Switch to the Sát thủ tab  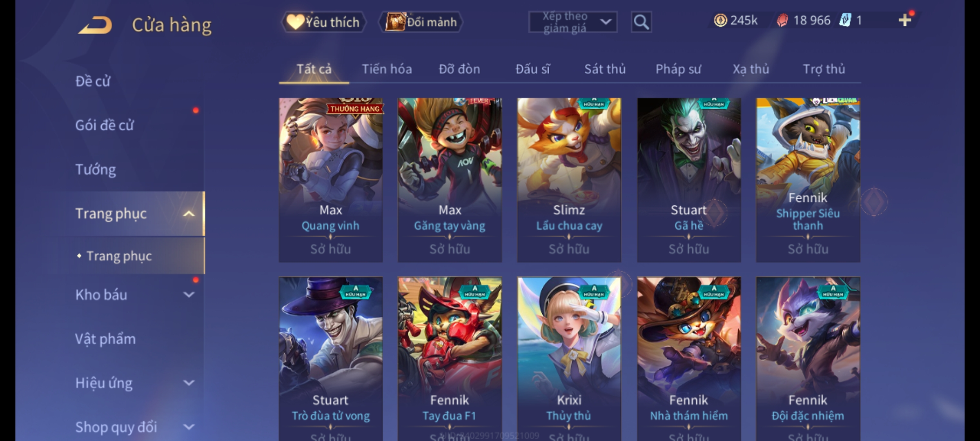[x=605, y=69]
